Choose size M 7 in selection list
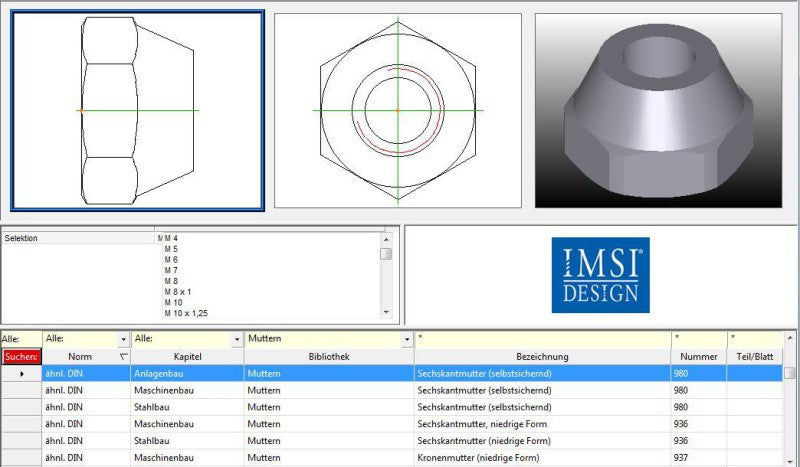The width and height of the screenshot is (800, 467). 171,271
